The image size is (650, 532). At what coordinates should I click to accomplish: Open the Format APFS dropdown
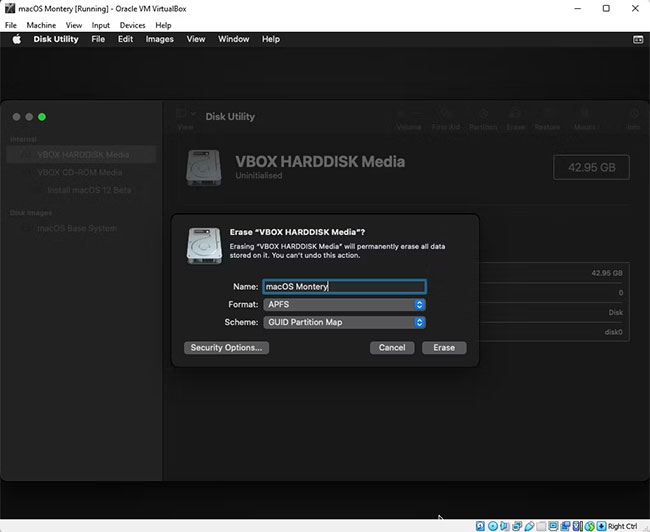344,304
